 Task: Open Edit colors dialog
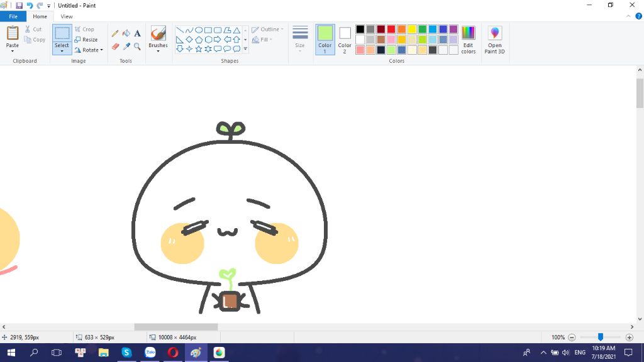click(x=468, y=40)
